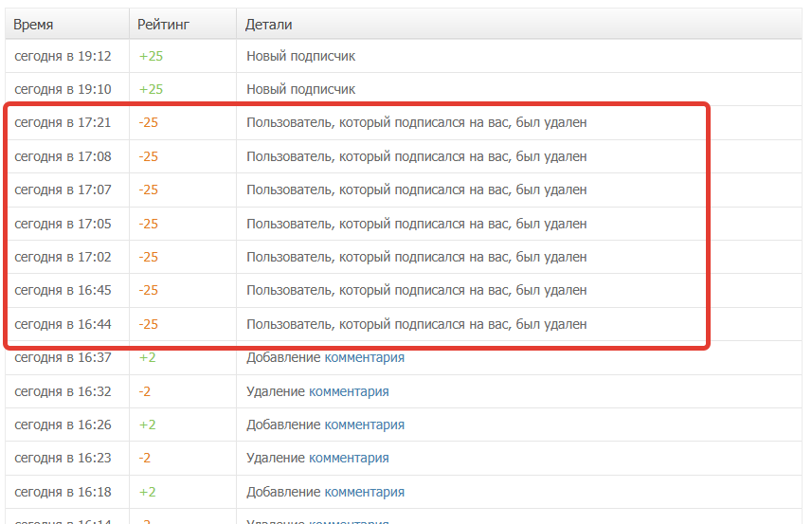Open "комментария" link in 16:32 row
The width and height of the screenshot is (812, 524).
(x=349, y=391)
